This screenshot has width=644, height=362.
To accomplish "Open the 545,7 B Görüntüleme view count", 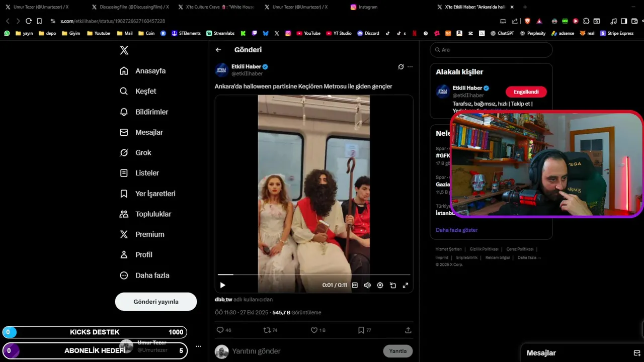I will (x=297, y=312).
